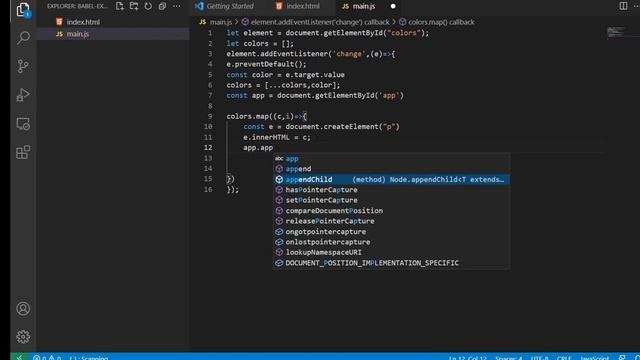This screenshot has width=640, height=360.
Task: Click 'e.innerHTML = c;' on line 11
Action: (x=277, y=137)
